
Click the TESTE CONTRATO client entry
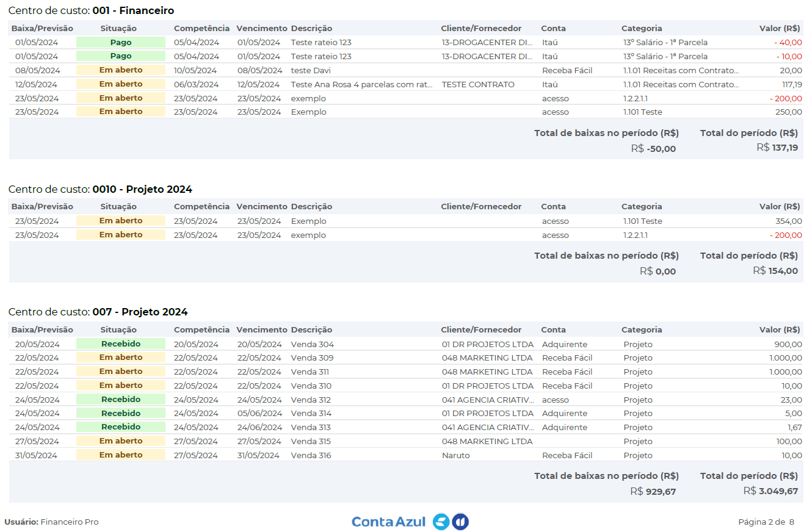tap(478, 84)
